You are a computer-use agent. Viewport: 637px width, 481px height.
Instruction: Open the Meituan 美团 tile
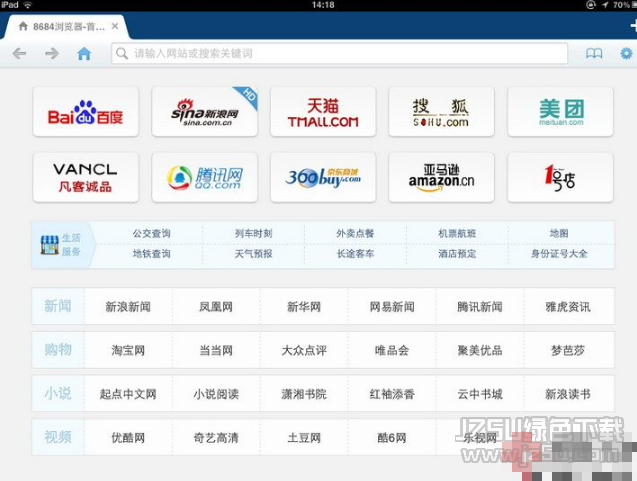(x=560, y=112)
